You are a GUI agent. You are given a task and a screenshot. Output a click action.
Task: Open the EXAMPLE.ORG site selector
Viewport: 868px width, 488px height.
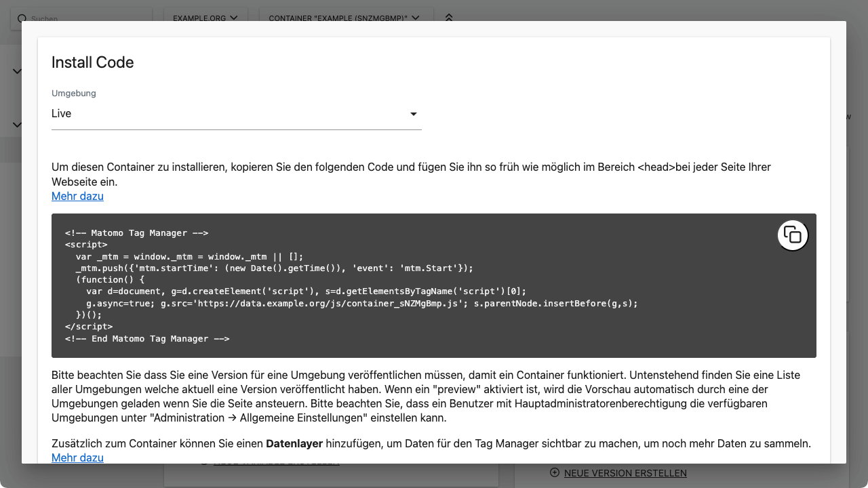point(205,18)
